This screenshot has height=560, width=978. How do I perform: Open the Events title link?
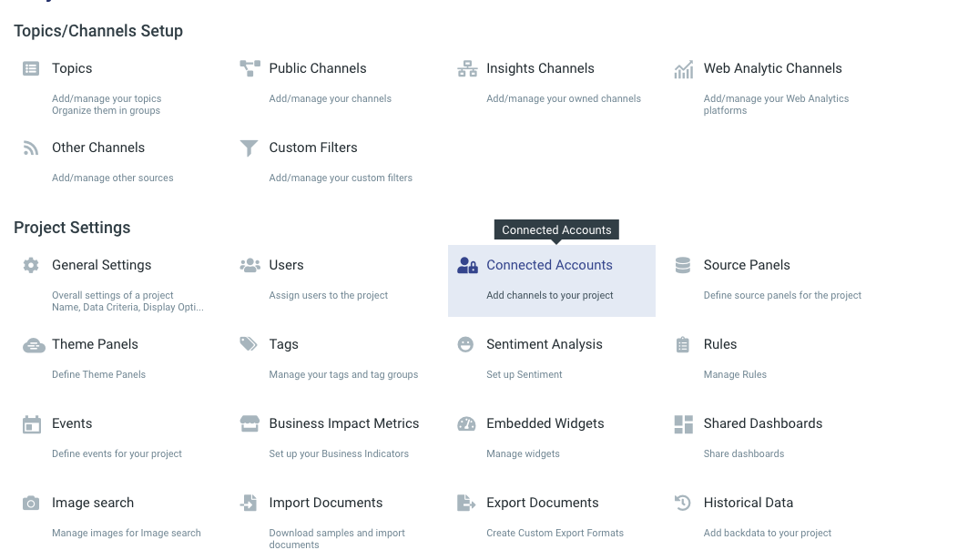point(72,423)
